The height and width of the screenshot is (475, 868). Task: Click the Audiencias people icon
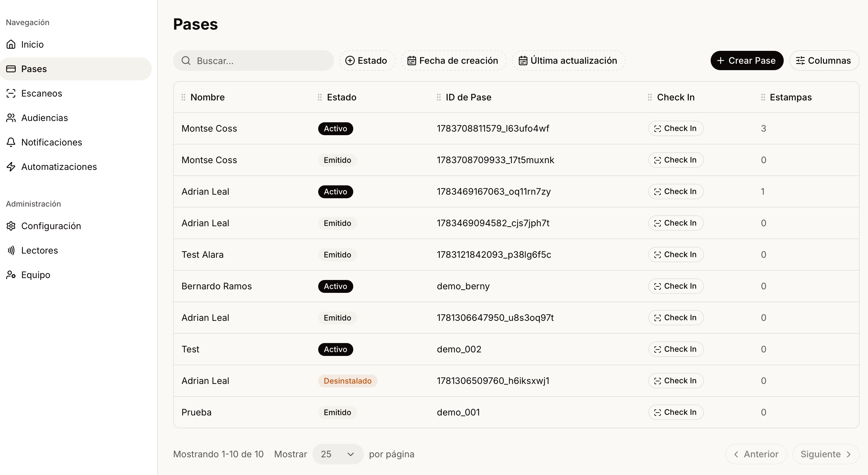pyautogui.click(x=11, y=118)
